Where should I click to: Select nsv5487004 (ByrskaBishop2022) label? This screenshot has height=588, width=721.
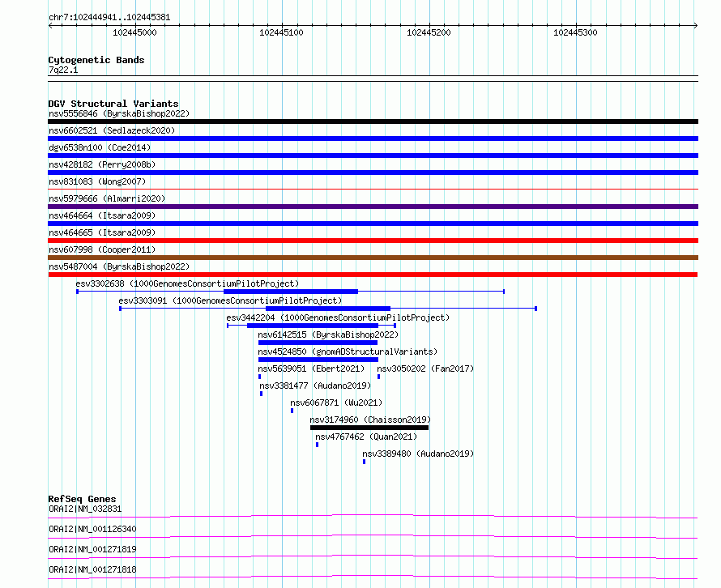(x=119, y=266)
